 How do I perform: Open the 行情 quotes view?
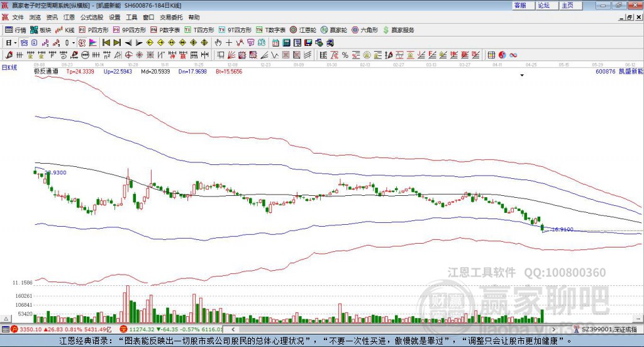pos(16,30)
